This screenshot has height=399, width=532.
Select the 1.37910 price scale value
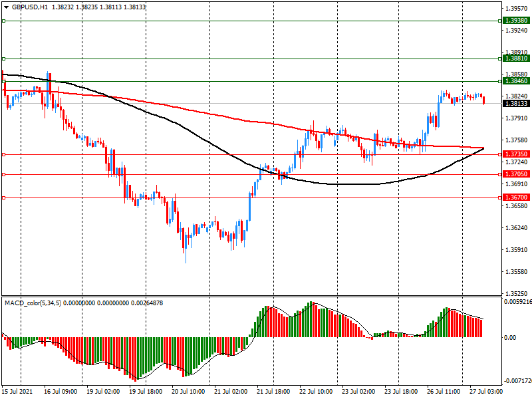coord(517,118)
